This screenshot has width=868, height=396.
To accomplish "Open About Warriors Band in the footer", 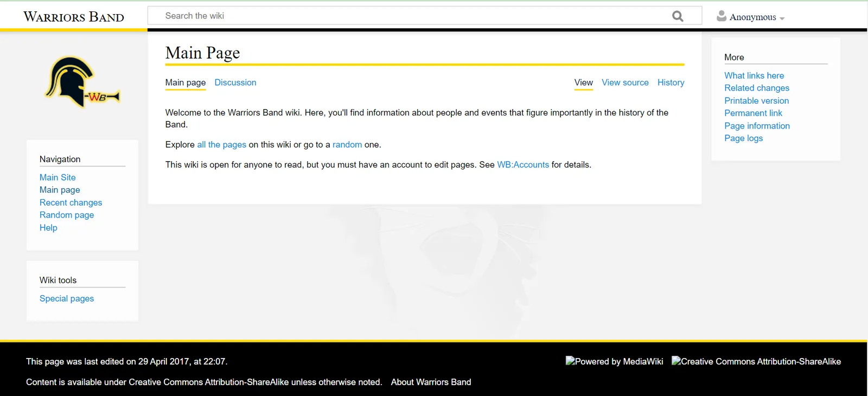I will [431, 382].
